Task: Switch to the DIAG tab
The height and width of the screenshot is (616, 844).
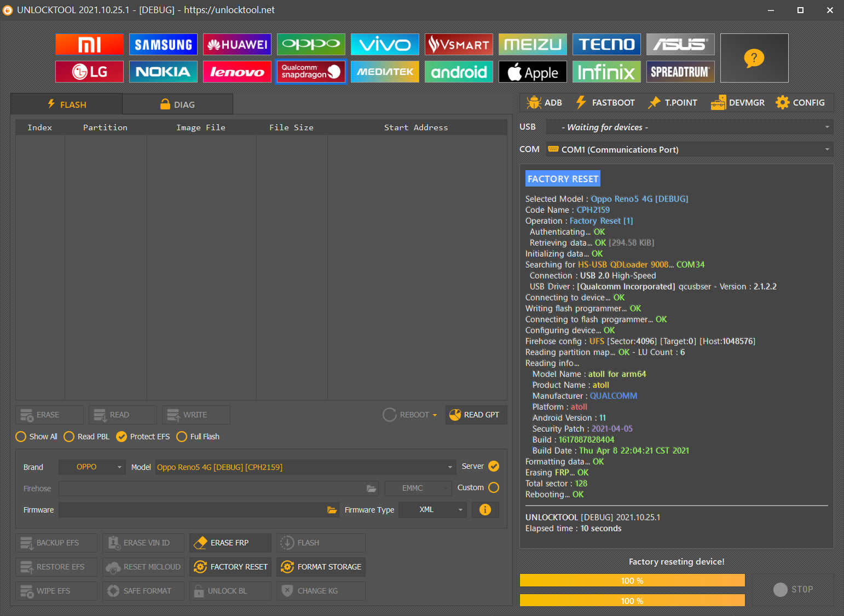Action: click(177, 104)
